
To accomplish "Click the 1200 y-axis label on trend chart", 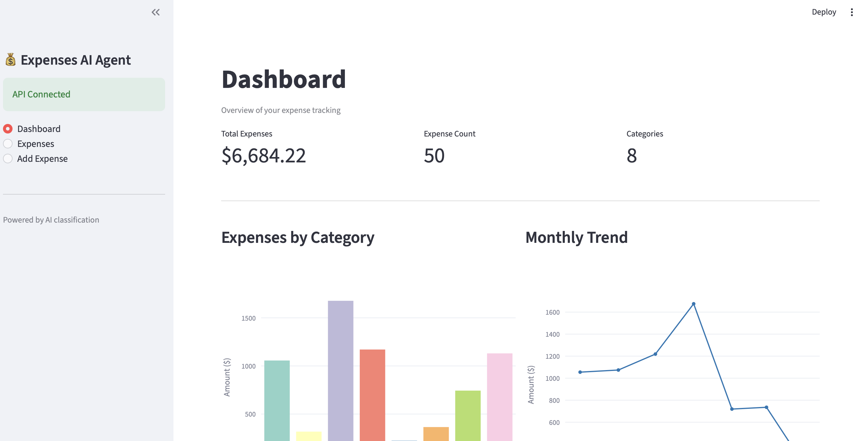I will point(552,356).
